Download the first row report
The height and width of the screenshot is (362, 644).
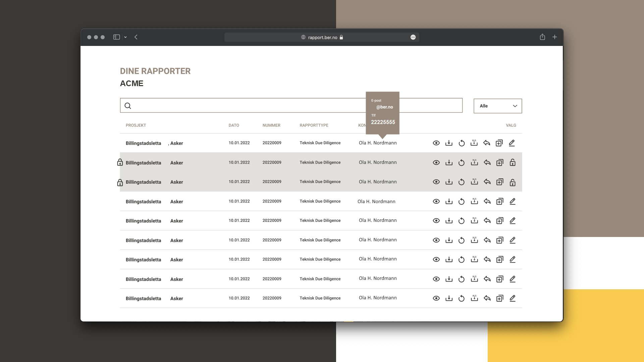point(449,143)
